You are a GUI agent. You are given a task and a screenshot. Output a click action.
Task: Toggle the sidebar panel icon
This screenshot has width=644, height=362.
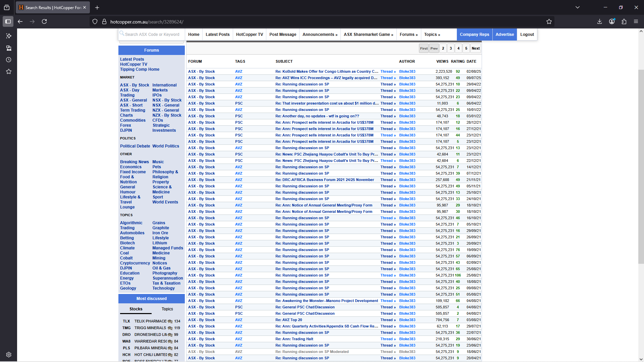click(x=8, y=21)
